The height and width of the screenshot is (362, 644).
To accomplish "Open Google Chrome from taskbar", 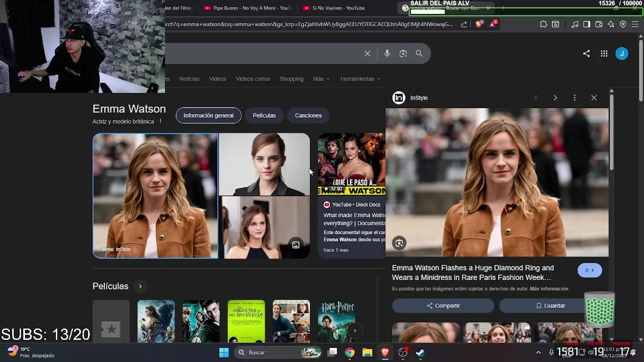I will [350, 352].
